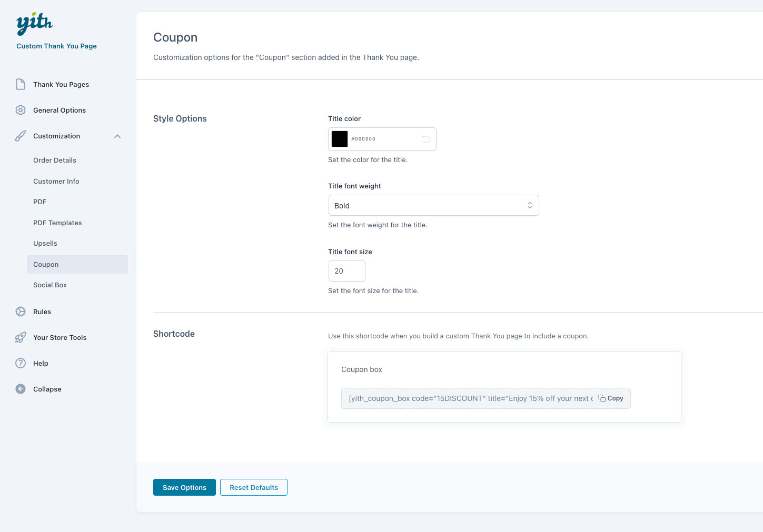This screenshot has width=763, height=532.
Task: Select PDF Templates in the sidebar
Action: (57, 223)
